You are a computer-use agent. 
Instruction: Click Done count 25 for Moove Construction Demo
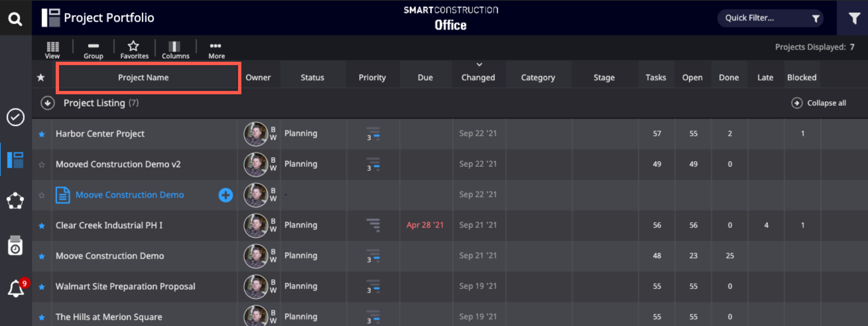pyautogui.click(x=729, y=256)
